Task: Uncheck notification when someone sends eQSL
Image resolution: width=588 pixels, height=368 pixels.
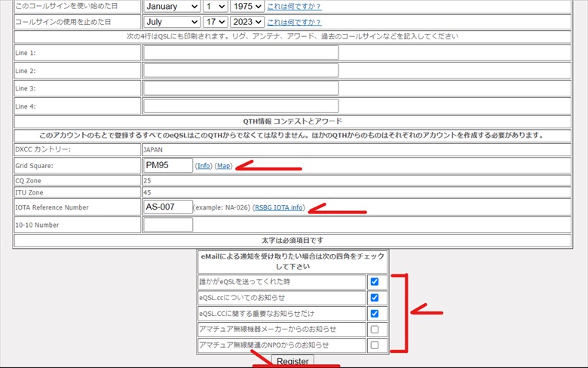Action: (374, 282)
